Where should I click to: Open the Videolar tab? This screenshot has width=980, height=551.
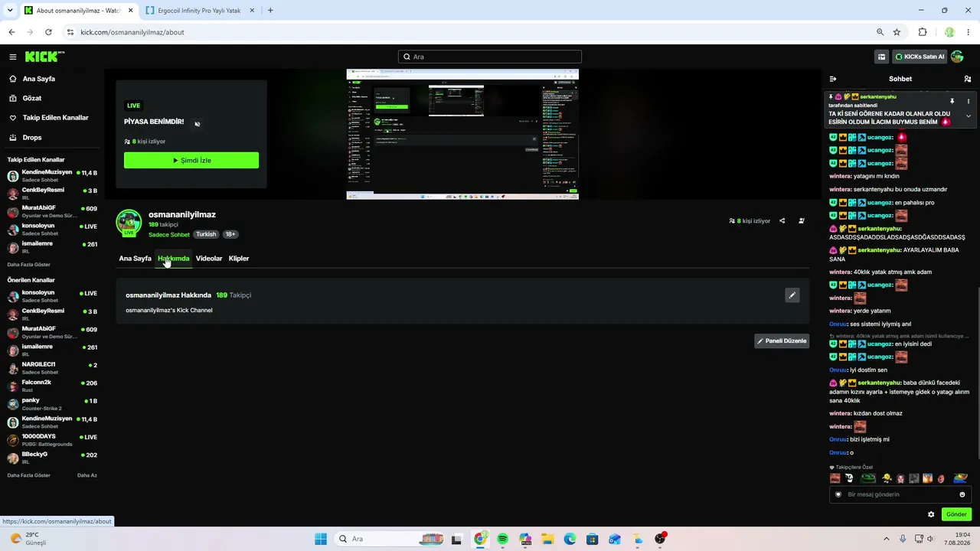[x=209, y=259]
